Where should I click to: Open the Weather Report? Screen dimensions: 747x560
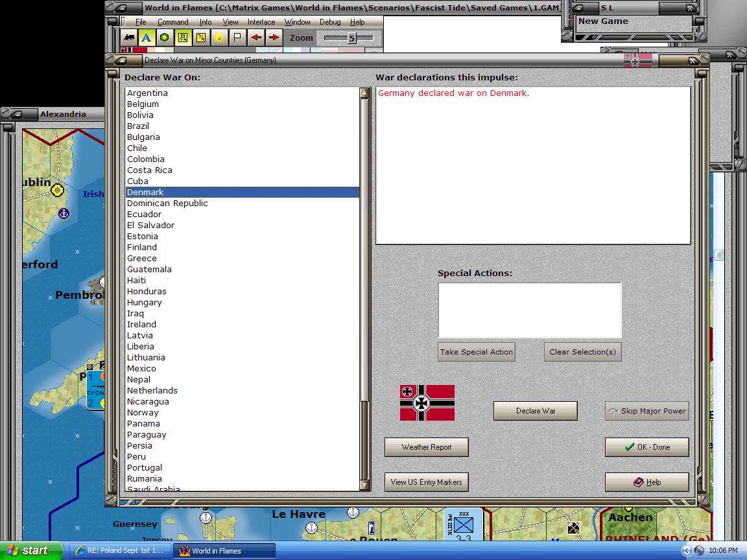pyautogui.click(x=427, y=447)
